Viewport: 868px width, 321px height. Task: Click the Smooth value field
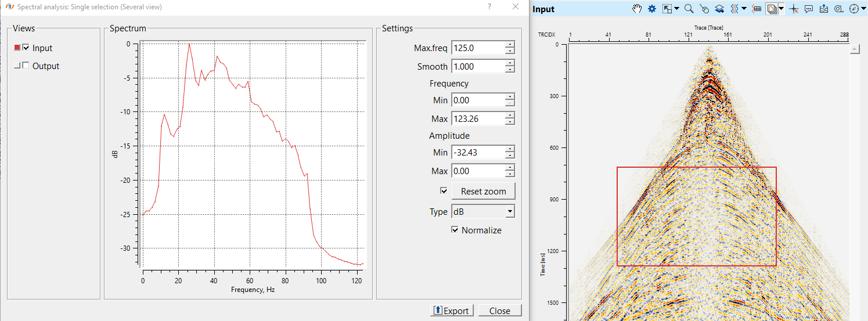click(x=478, y=66)
